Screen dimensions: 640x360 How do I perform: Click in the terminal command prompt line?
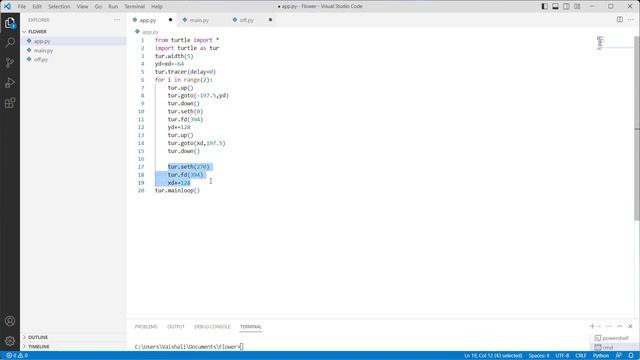click(189, 347)
